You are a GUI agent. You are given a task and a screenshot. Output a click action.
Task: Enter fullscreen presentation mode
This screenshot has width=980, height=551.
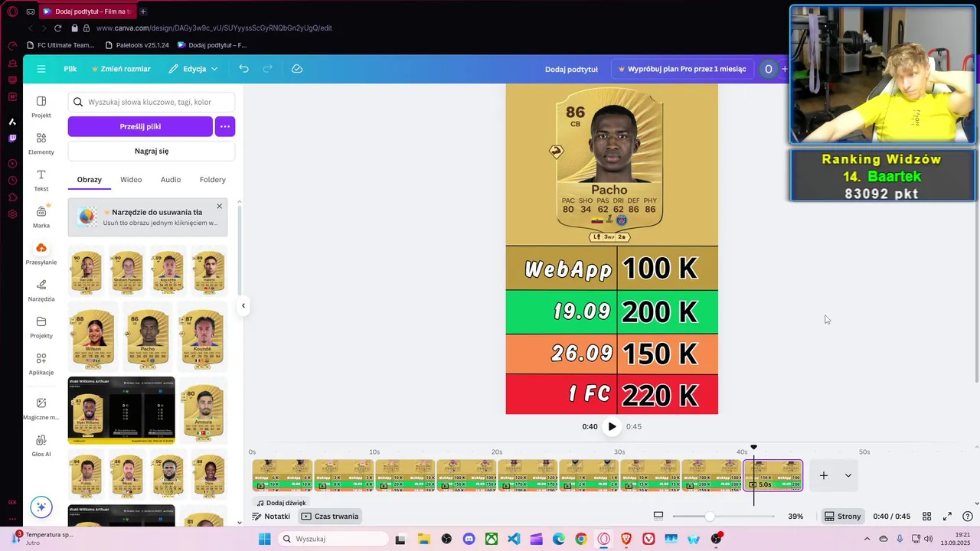tap(947, 517)
